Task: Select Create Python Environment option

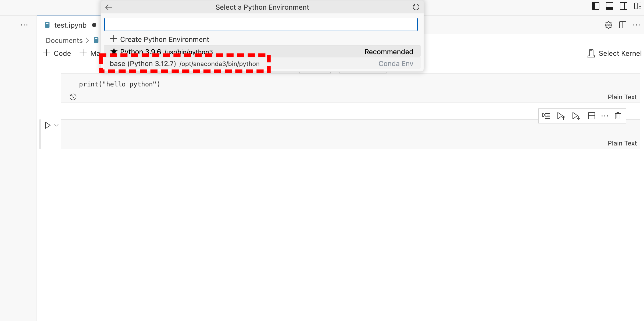Action: coord(164,39)
